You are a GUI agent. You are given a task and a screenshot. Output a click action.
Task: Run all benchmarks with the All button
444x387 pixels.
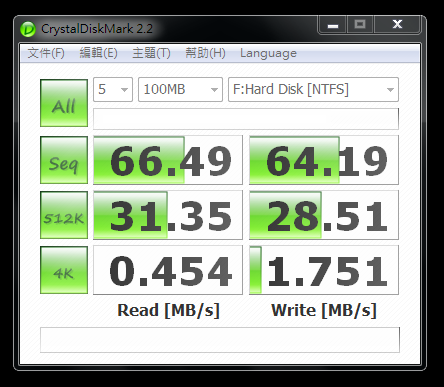64,103
